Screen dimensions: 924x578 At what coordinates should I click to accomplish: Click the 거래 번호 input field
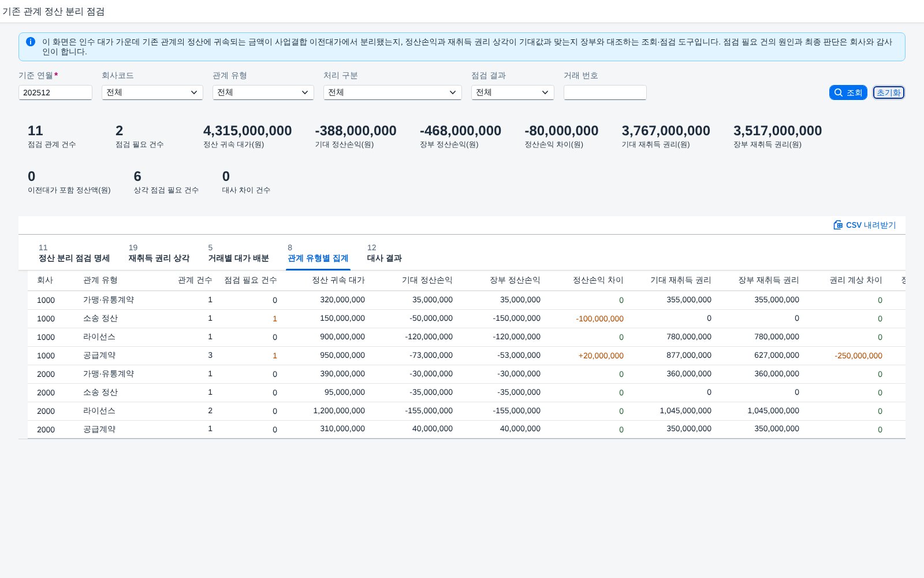pyautogui.click(x=605, y=92)
